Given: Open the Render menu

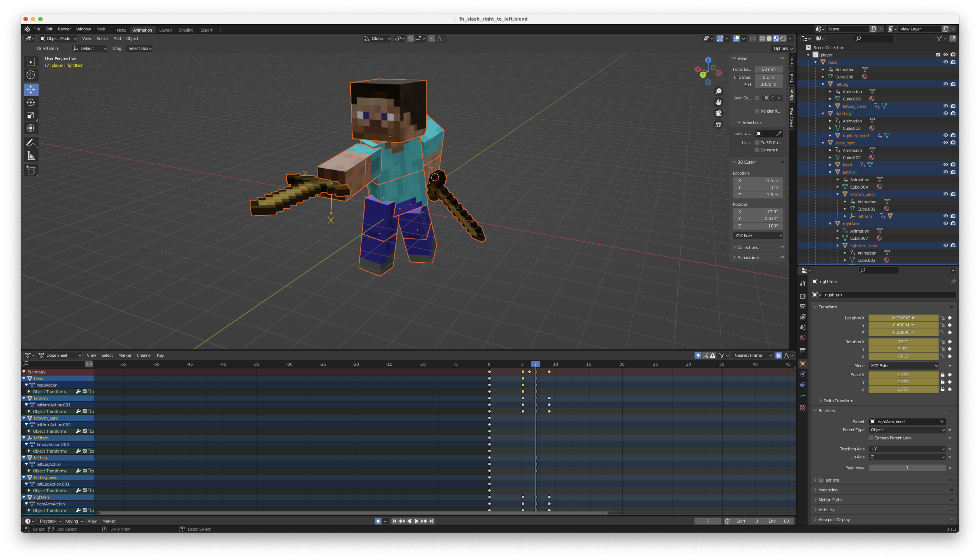Looking at the screenshot, I should (x=64, y=29).
